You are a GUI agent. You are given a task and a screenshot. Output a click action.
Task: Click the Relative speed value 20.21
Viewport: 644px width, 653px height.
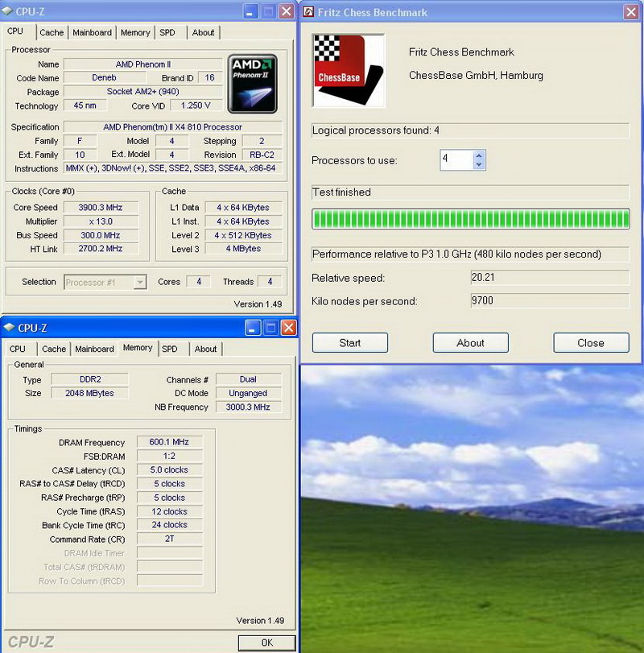(550, 277)
